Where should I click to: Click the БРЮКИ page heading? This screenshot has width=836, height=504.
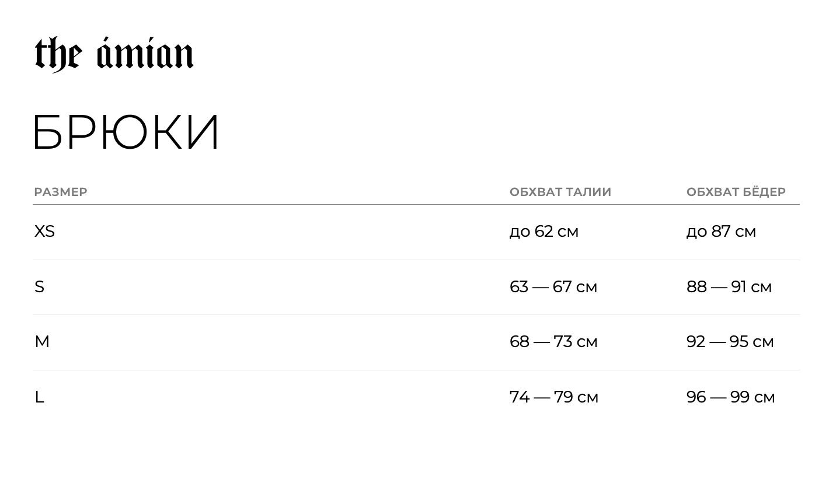[126, 132]
